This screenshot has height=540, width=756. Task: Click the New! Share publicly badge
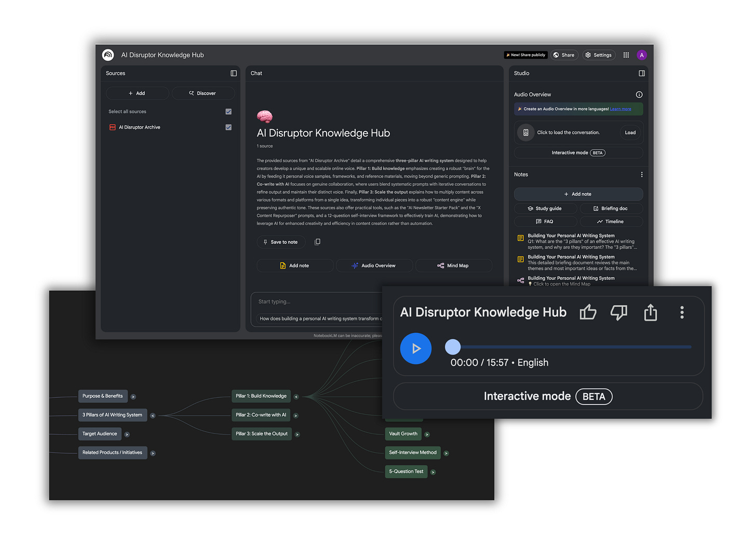pos(525,55)
